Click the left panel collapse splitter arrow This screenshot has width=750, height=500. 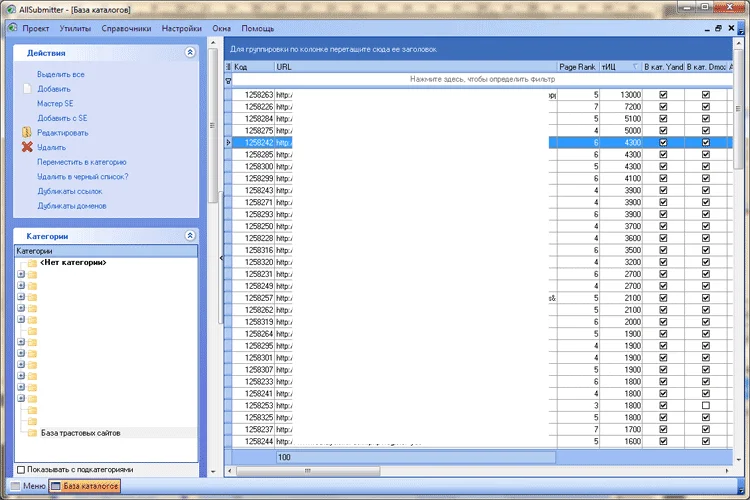[220, 258]
